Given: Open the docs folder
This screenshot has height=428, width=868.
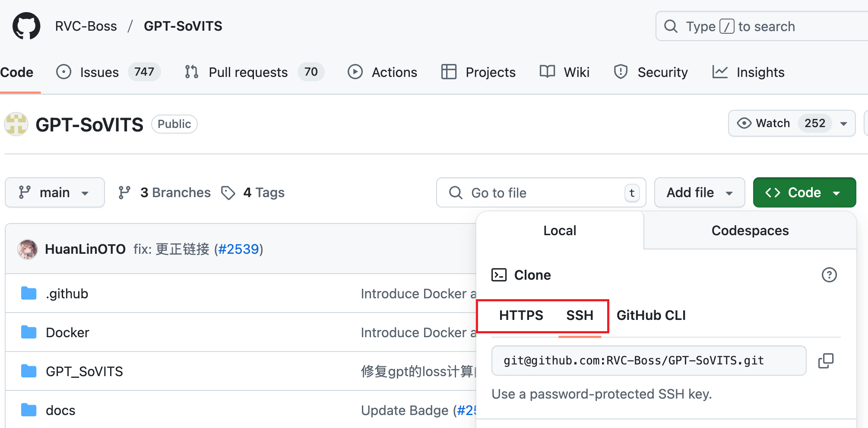Looking at the screenshot, I should click(60, 410).
